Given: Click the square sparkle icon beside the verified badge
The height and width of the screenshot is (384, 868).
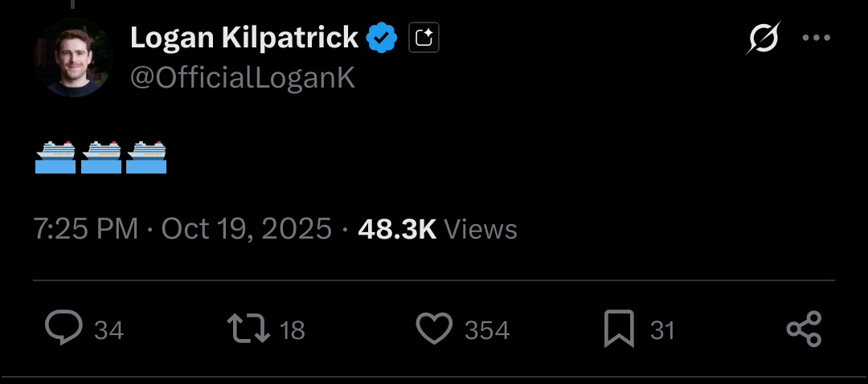Looking at the screenshot, I should pos(424,38).
